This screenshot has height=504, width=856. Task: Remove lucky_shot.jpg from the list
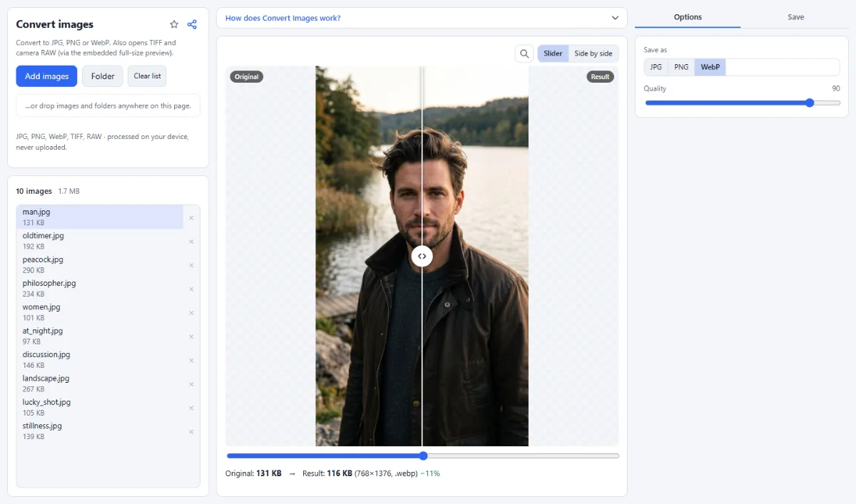pos(191,408)
